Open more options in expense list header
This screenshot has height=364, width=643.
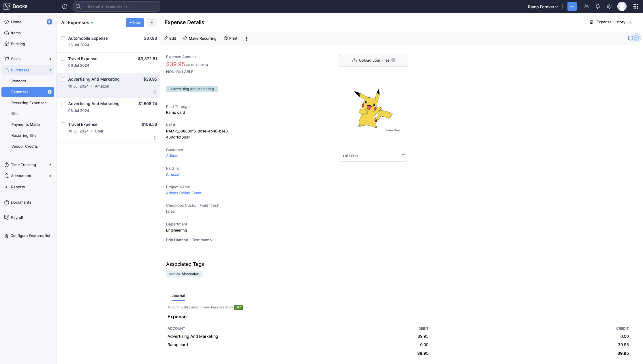(152, 22)
